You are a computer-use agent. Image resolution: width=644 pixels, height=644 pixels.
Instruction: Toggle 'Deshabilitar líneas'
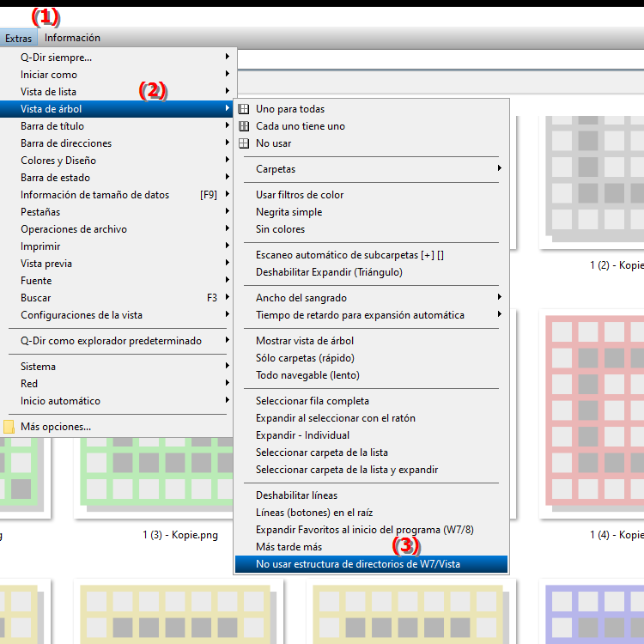click(x=371, y=495)
